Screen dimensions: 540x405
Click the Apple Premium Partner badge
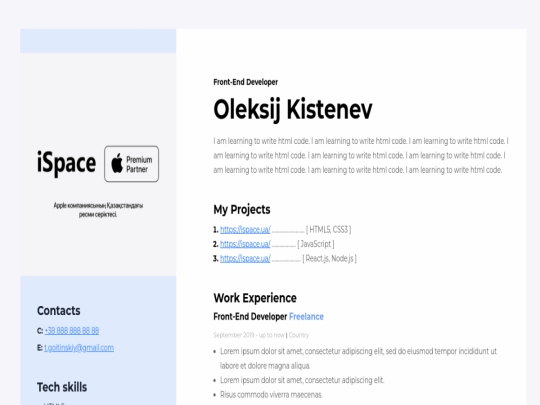coord(132,164)
